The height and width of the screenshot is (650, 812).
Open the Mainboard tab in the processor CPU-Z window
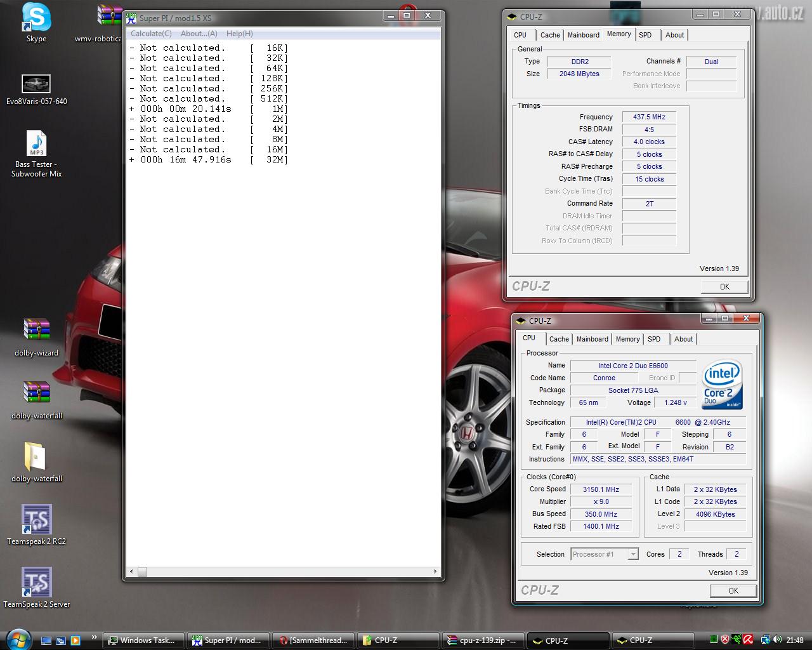click(x=592, y=339)
